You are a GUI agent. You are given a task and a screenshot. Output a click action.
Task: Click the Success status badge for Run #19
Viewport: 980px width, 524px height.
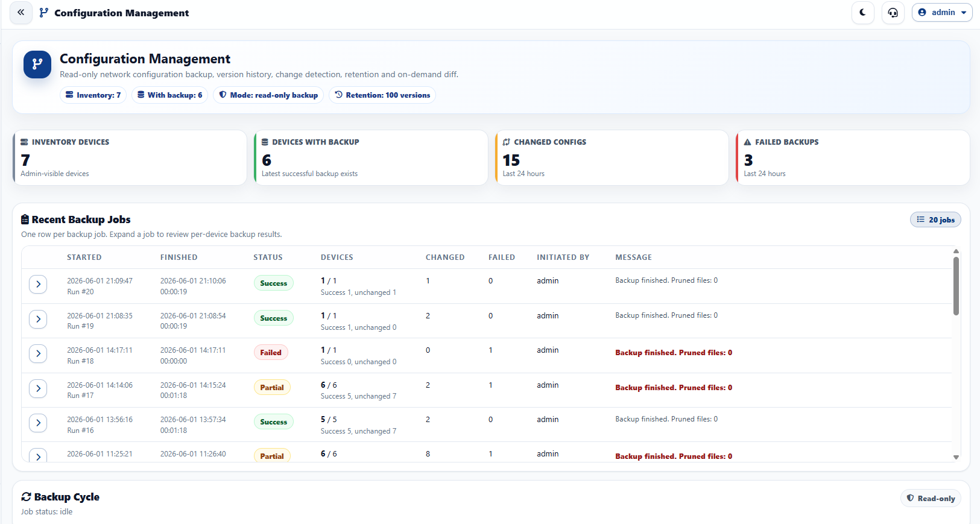[x=274, y=318]
